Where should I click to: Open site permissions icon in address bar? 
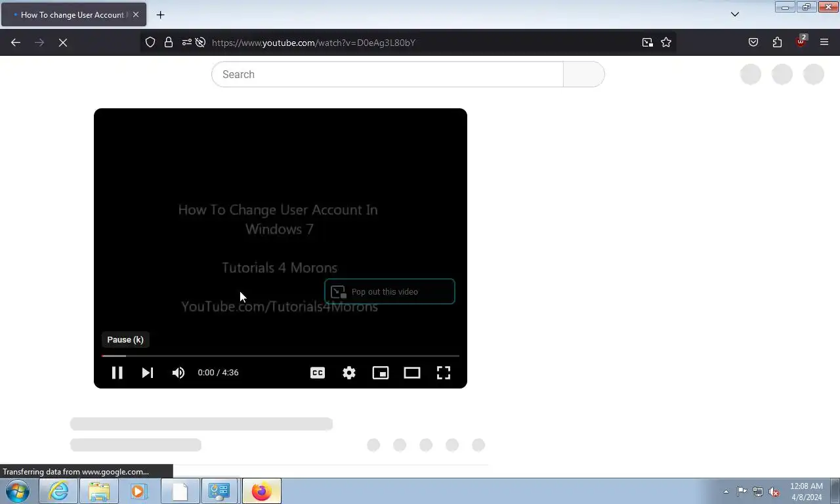click(x=187, y=43)
